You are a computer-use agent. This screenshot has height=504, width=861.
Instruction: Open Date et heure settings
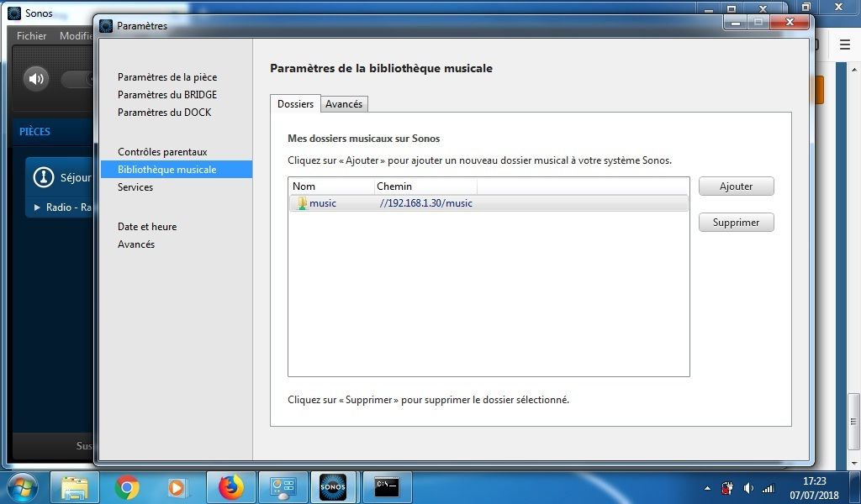(x=147, y=227)
